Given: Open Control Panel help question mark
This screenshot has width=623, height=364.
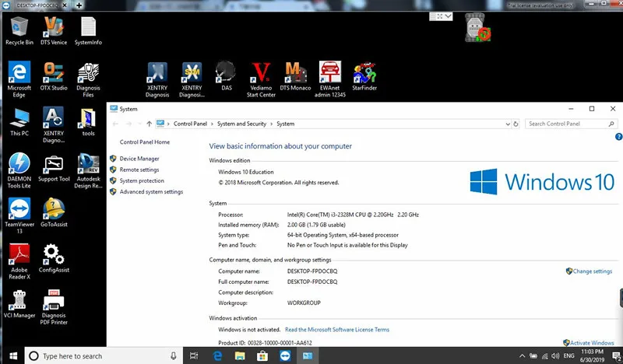Looking at the screenshot, I should point(618,137).
